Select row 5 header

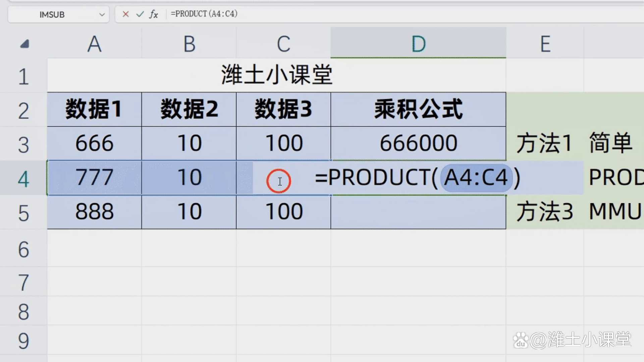click(23, 213)
